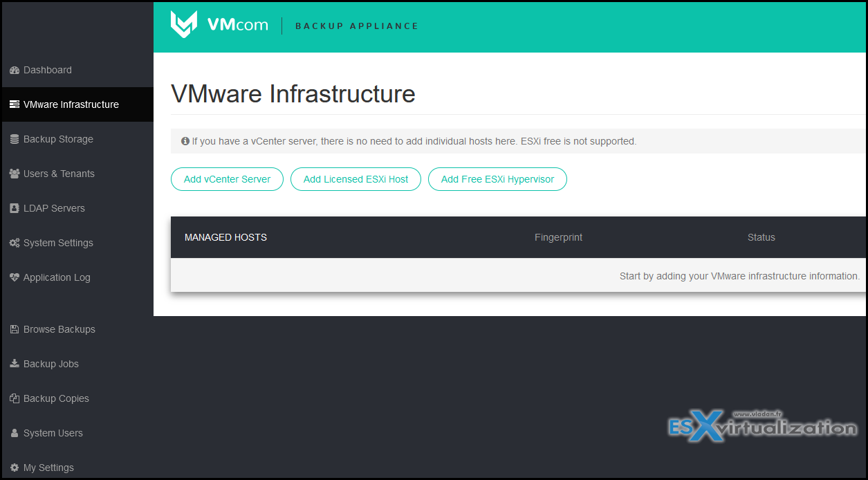Click the Application Log heartbeat icon
This screenshot has width=868, height=480.
click(15, 278)
